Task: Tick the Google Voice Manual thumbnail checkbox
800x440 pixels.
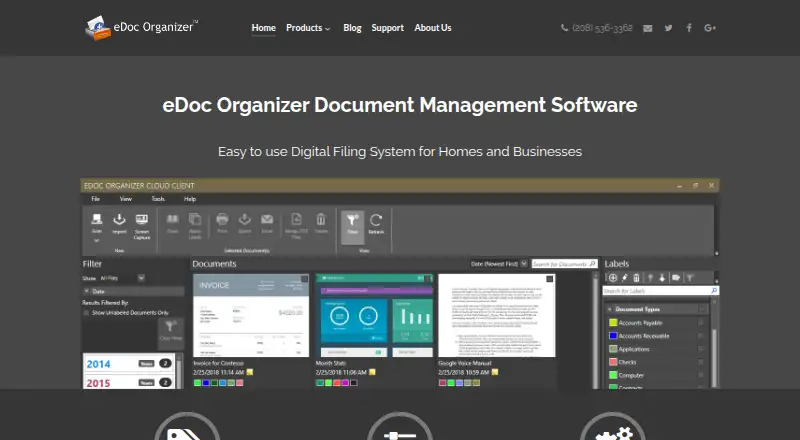Action: [x=549, y=279]
